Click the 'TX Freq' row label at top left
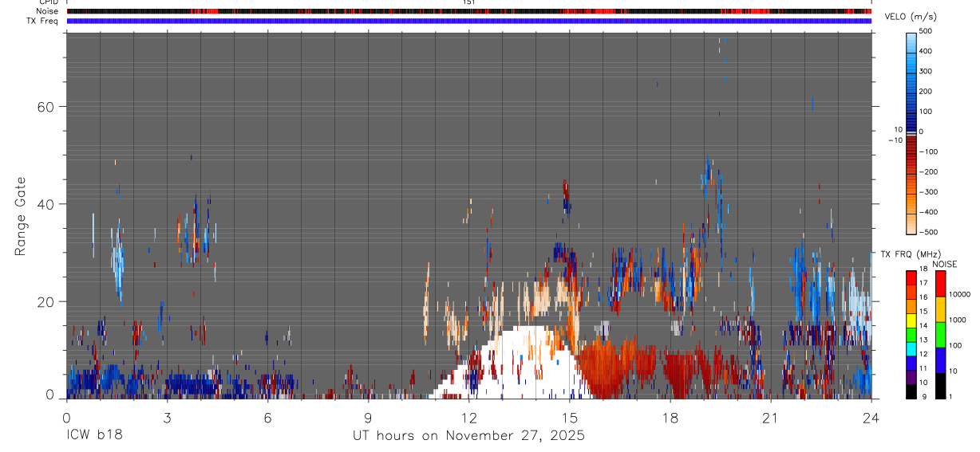This screenshot has width=980, height=452. coord(44,21)
